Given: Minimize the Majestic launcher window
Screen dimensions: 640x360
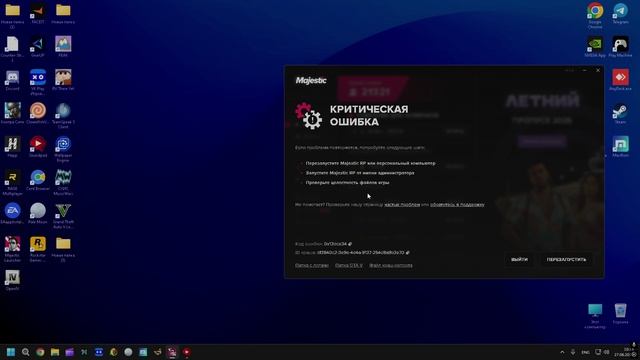Looking at the screenshot, I should click(584, 70).
